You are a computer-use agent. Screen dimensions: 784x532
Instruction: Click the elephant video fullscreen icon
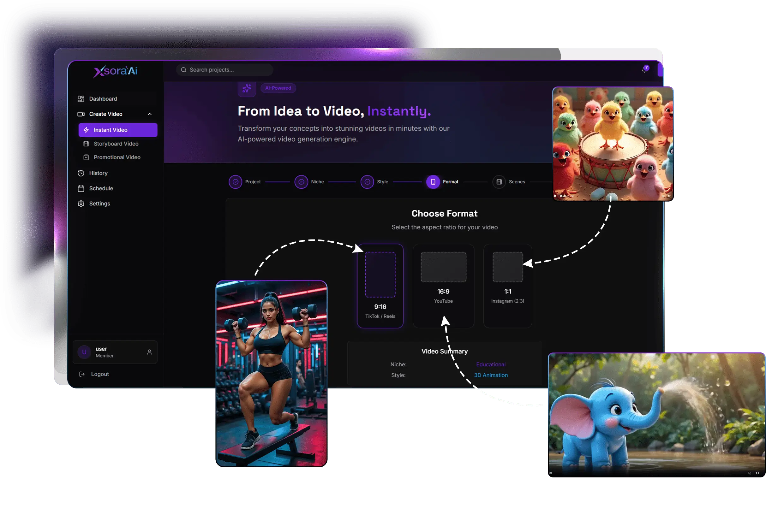pyautogui.click(x=757, y=473)
